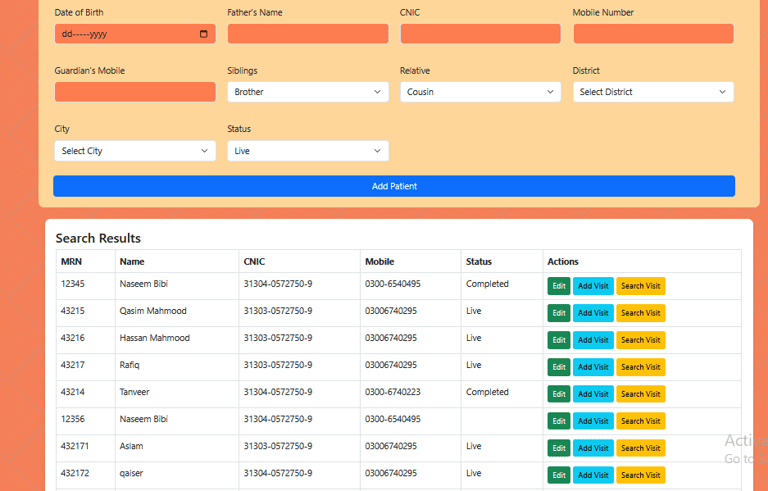
Task: Edit patient Naseem Bibi MRN 12345
Action: 559,286
